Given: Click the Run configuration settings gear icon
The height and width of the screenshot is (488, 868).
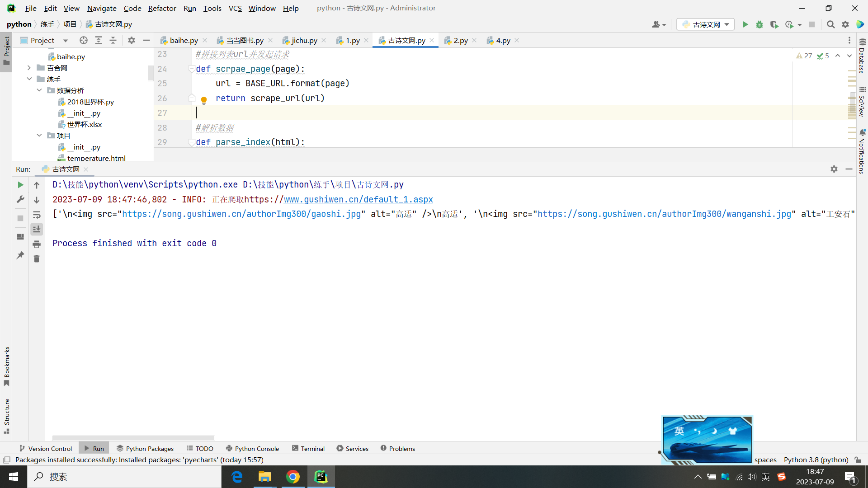Looking at the screenshot, I should (834, 169).
